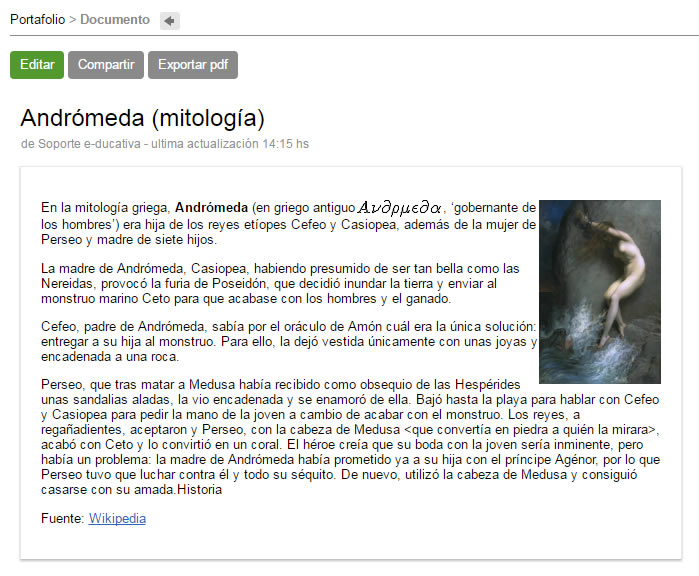Click the paragraph beginning Cefeo, padre de

(x=289, y=341)
